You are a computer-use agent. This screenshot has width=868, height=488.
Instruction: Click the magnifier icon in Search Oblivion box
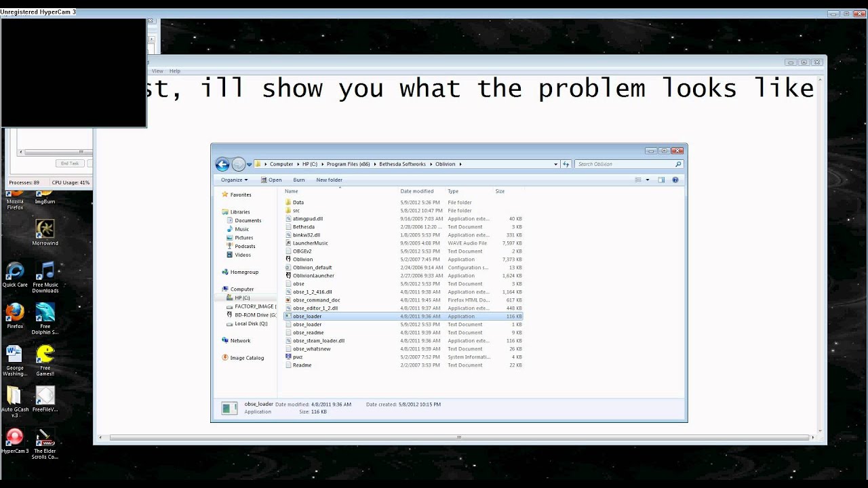pyautogui.click(x=677, y=164)
